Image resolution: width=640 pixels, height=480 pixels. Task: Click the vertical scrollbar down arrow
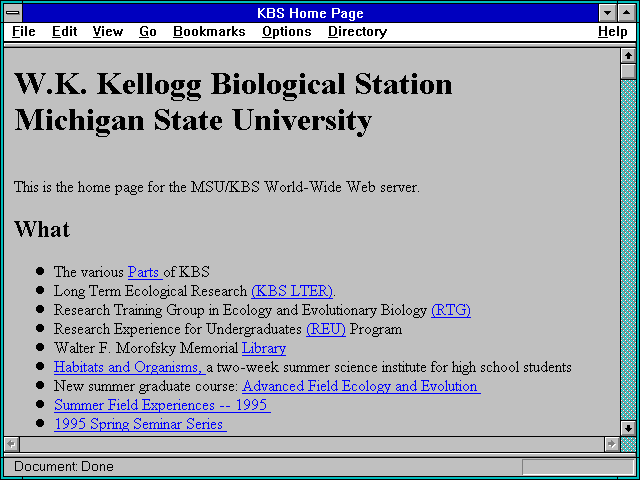tap(628, 428)
